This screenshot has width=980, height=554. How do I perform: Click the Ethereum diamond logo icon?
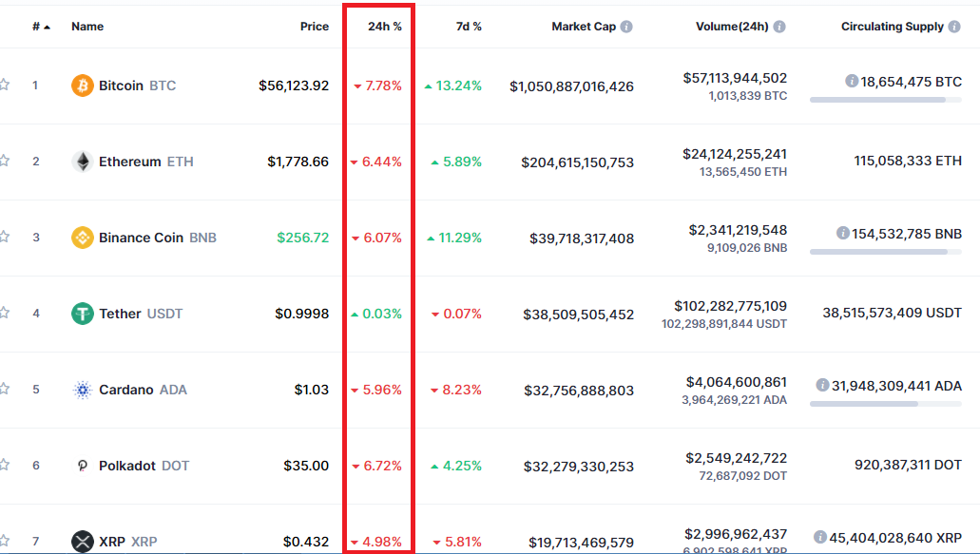point(83,162)
